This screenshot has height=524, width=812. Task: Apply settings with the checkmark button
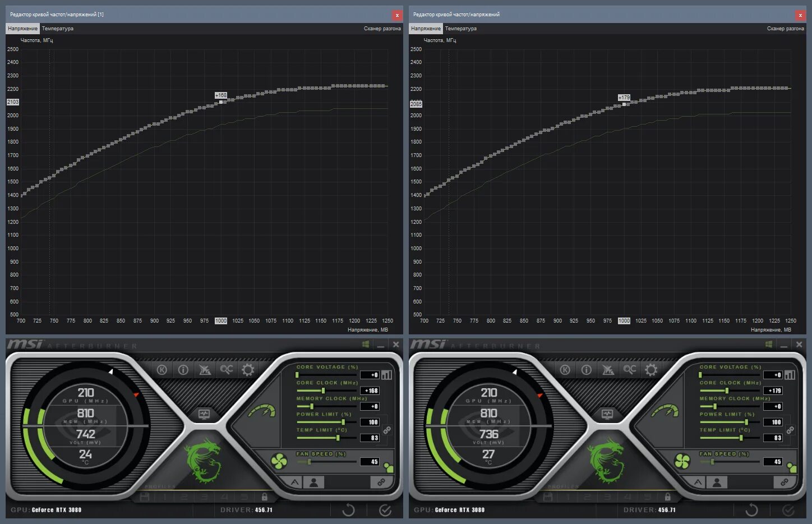click(386, 511)
